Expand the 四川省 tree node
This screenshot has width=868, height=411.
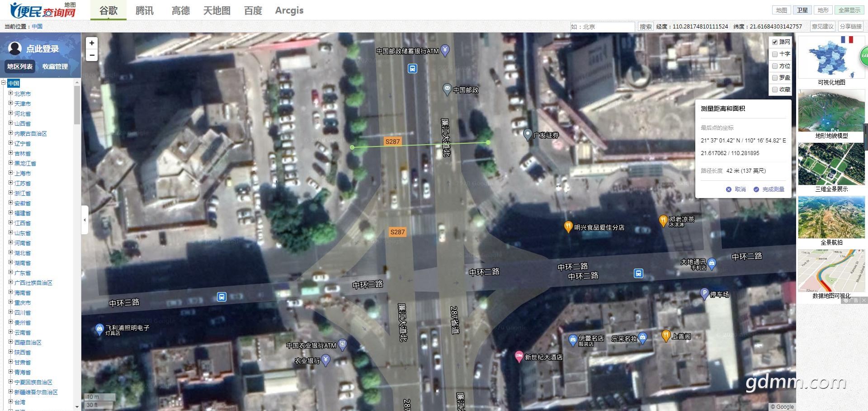click(10, 312)
